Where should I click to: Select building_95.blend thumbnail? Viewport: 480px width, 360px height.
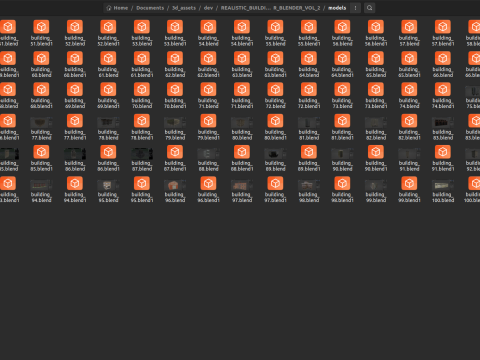pyautogui.click(x=108, y=185)
